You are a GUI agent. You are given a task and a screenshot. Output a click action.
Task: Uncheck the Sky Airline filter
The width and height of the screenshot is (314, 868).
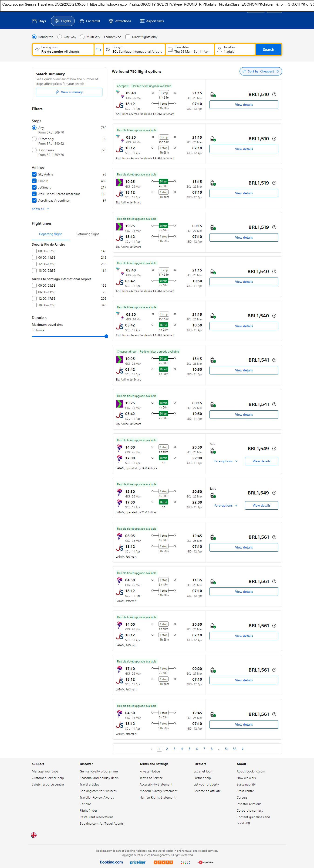(34, 174)
